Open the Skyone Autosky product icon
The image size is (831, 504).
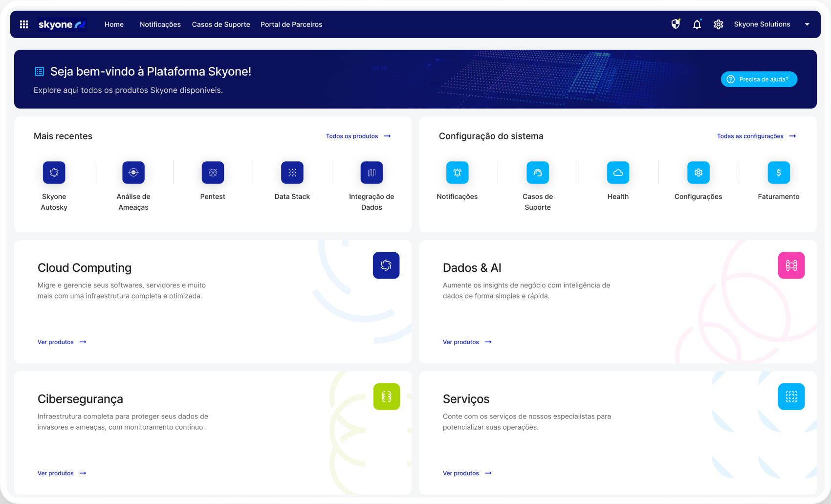pyautogui.click(x=54, y=173)
